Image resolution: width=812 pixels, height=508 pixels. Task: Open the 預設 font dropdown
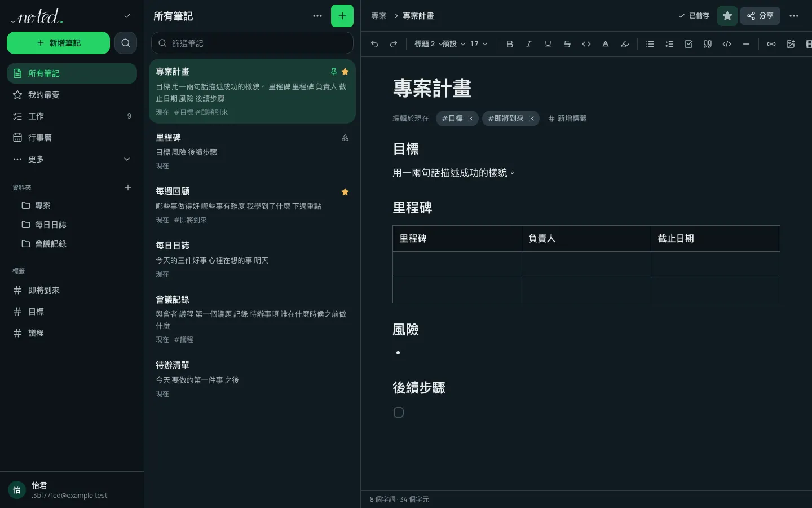tap(454, 44)
